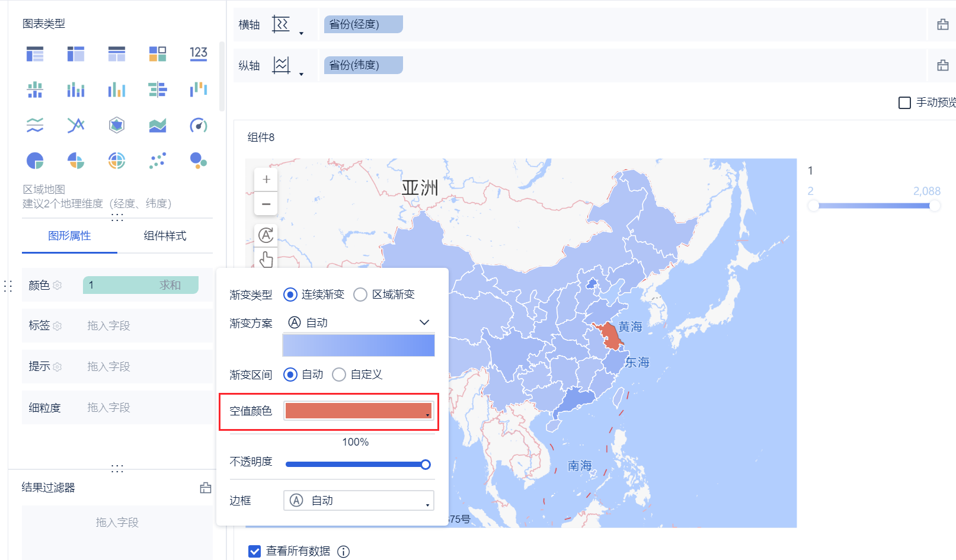Click the map zoom in plus button
Screen dimensions: 956x560
click(266, 180)
